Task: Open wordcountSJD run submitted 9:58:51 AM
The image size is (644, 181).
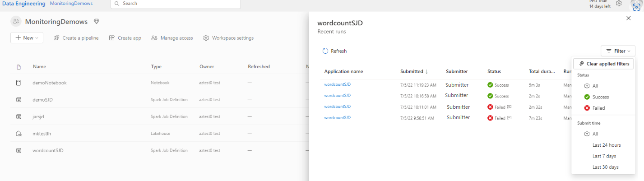Action: tap(338, 118)
